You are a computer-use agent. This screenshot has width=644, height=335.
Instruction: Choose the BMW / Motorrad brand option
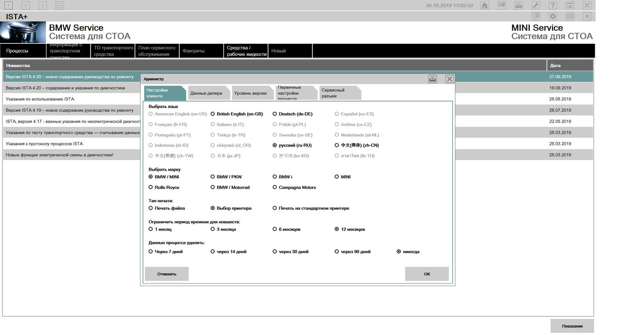230,188
